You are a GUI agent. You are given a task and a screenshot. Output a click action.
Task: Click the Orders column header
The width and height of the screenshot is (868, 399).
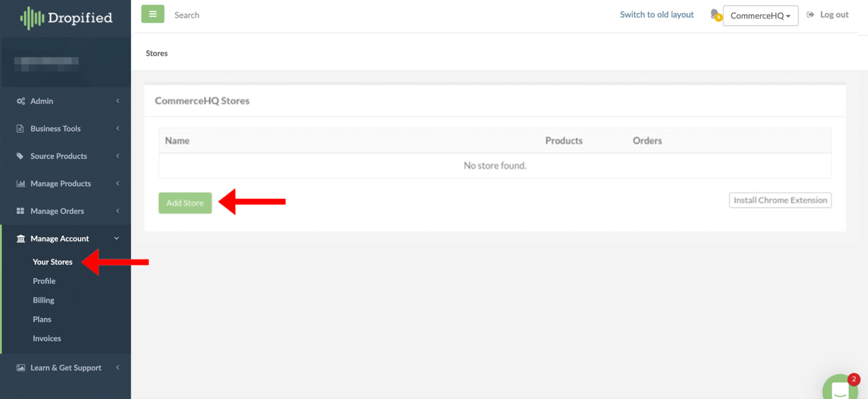click(647, 141)
